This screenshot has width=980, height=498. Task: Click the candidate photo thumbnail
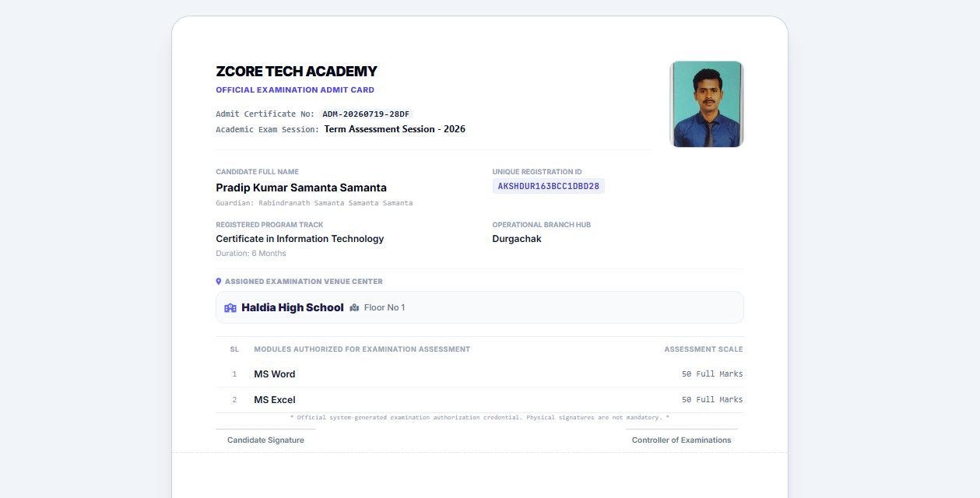point(707,104)
